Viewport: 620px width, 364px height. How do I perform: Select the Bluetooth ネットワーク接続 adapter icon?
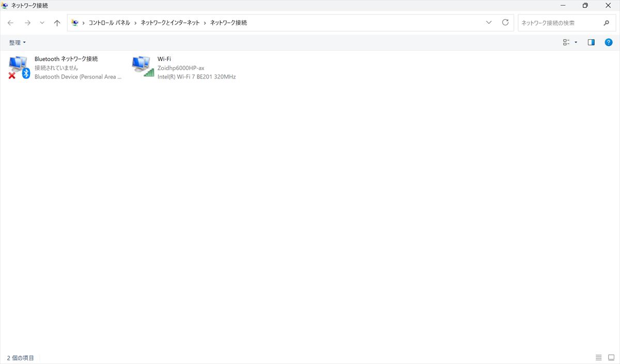pos(19,67)
